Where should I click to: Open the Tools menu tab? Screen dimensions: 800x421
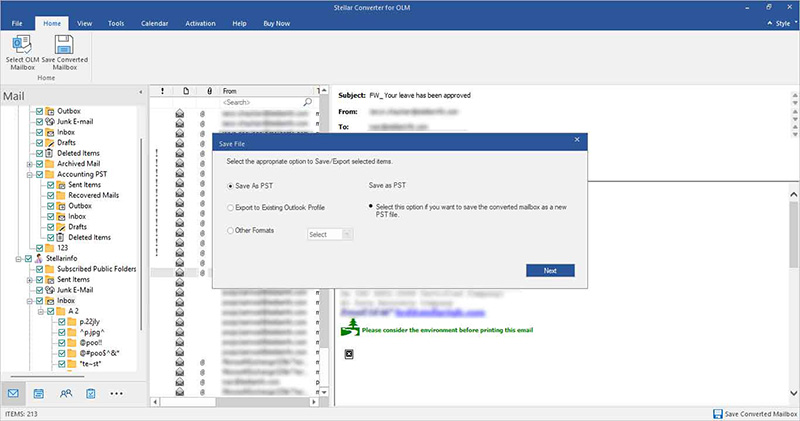click(x=116, y=21)
